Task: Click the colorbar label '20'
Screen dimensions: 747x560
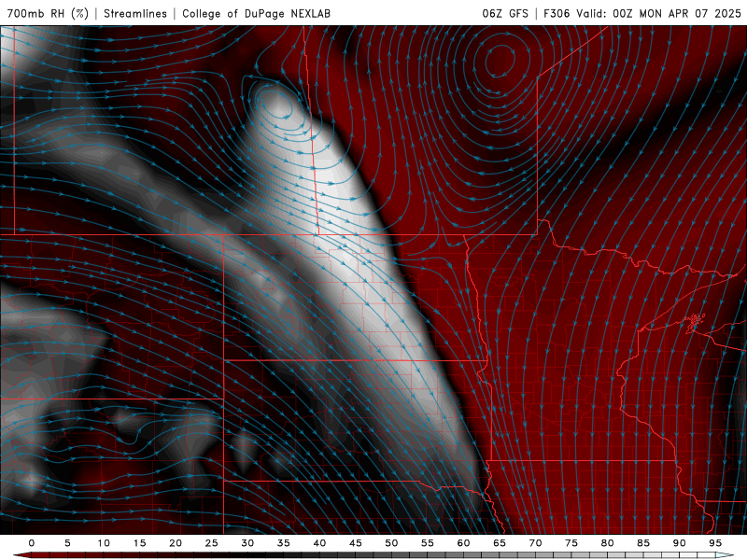Action: [176, 543]
